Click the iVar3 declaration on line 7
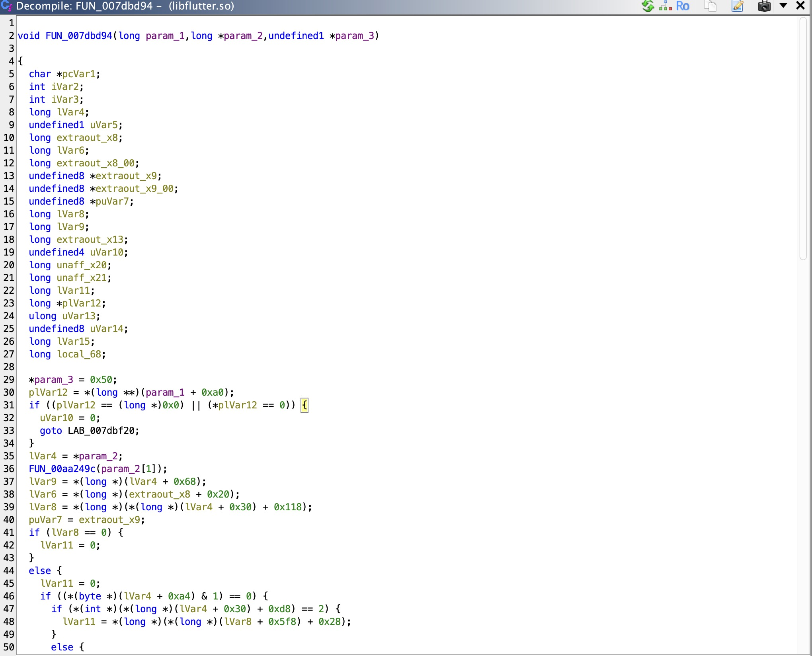Screen dimensions: 812x656 point(65,100)
